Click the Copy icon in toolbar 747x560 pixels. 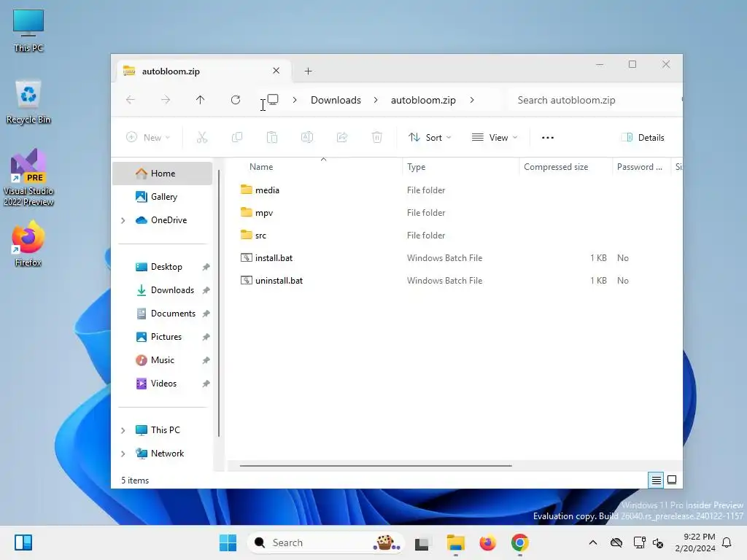[237, 137]
